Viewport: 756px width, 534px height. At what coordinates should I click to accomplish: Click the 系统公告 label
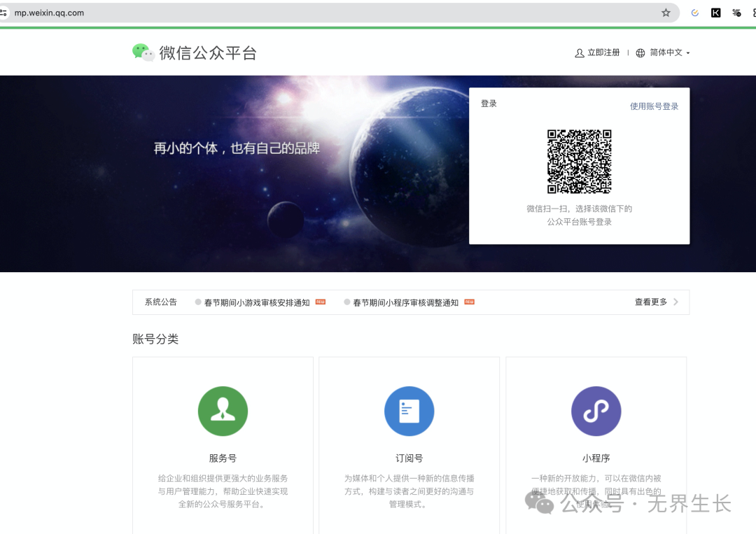[x=161, y=302]
